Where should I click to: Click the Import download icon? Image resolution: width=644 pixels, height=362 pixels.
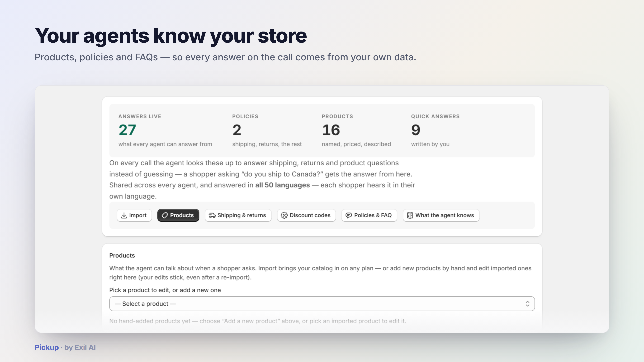[x=124, y=215]
